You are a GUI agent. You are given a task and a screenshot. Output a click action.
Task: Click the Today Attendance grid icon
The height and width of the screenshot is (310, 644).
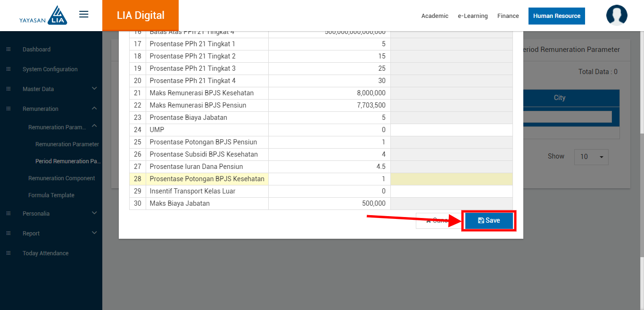pyautogui.click(x=8, y=253)
